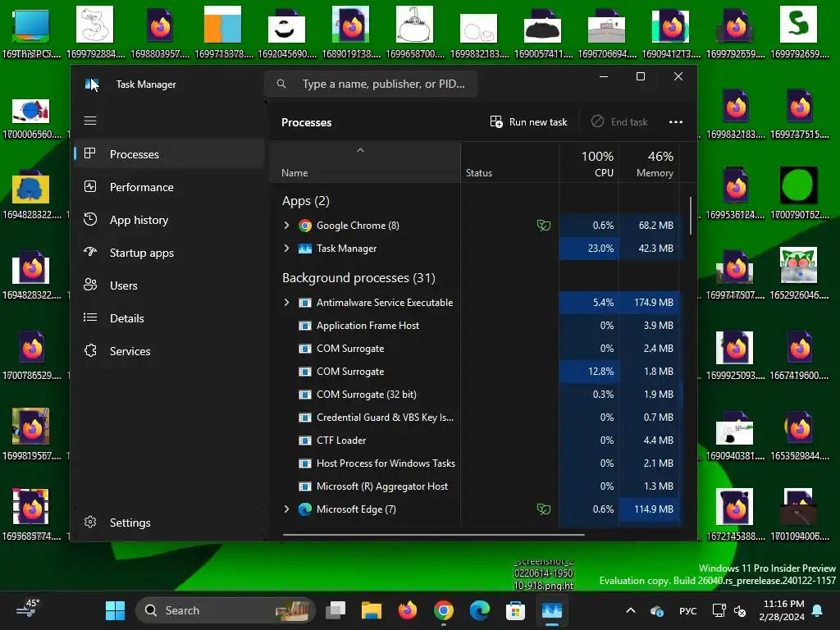Screen dimensions: 840x630
Task: Click the Task Manager taskbar icon
Action: coord(552,610)
